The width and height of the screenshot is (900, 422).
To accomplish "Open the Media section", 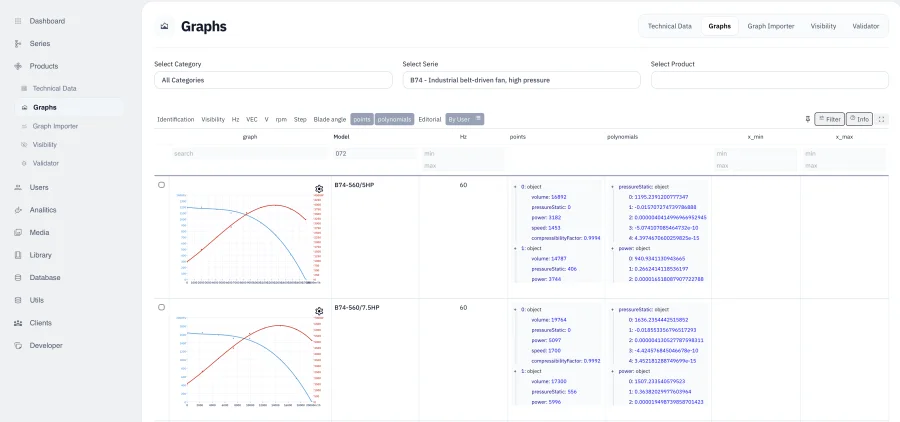I will tap(39, 233).
